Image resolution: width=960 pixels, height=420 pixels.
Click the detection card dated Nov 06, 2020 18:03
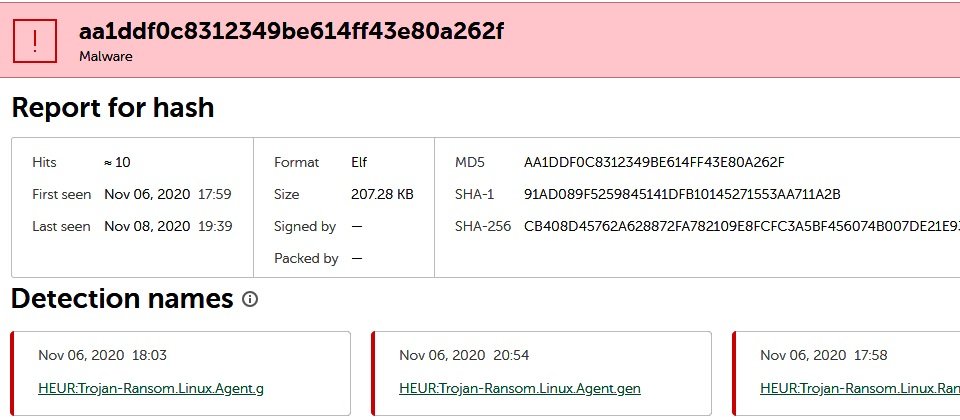[x=181, y=373]
